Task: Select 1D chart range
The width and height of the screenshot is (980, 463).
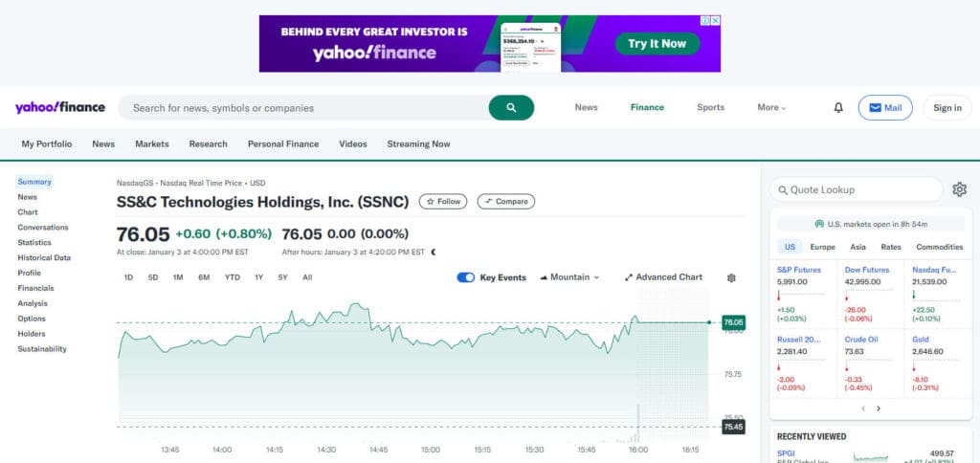Action: click(129, 277)
